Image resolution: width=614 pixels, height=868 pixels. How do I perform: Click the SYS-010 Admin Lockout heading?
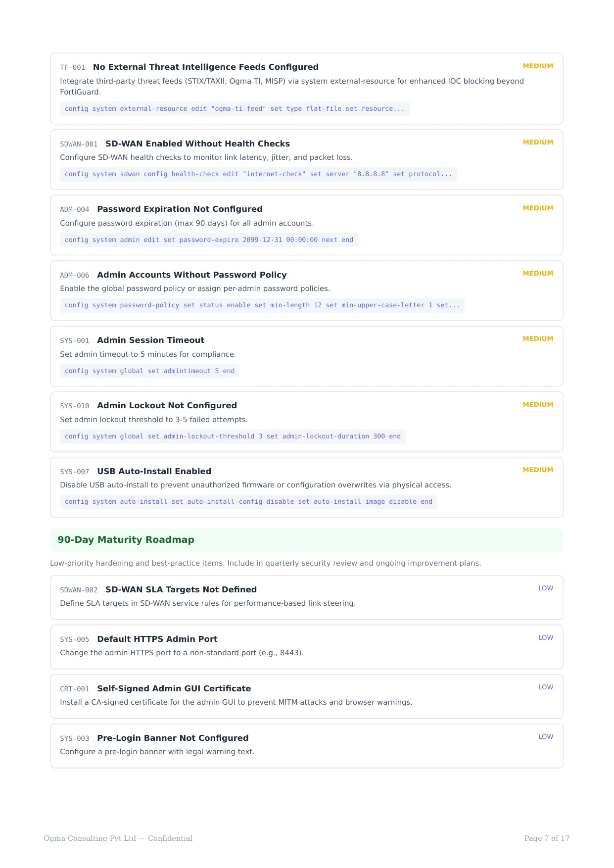click(x=167, y=406)
